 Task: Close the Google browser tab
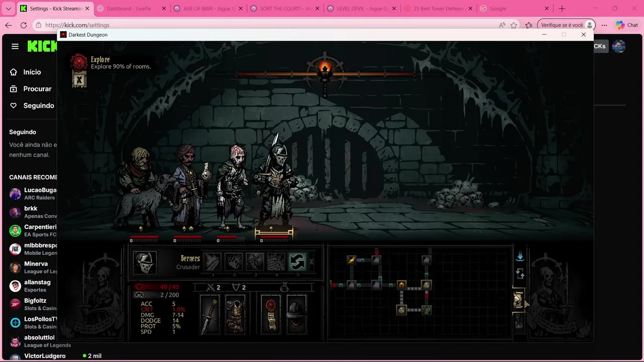pyautogui.click(x=546, y=9)
